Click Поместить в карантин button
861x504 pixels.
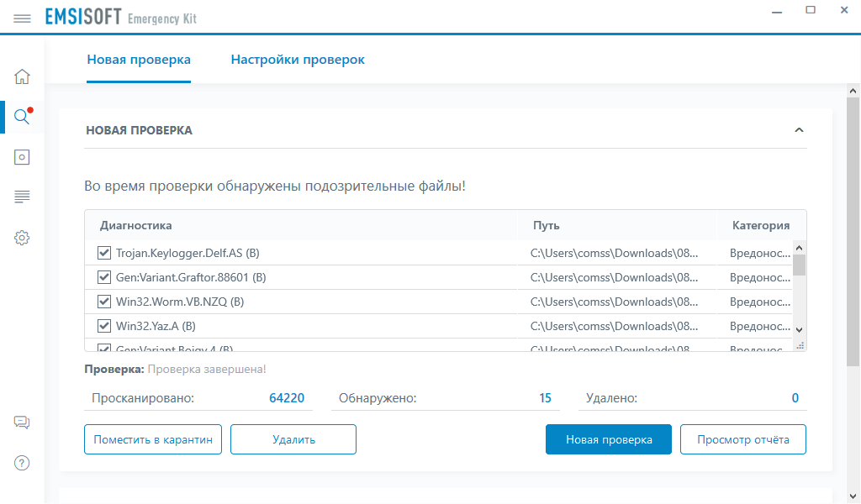pos(153,439)
